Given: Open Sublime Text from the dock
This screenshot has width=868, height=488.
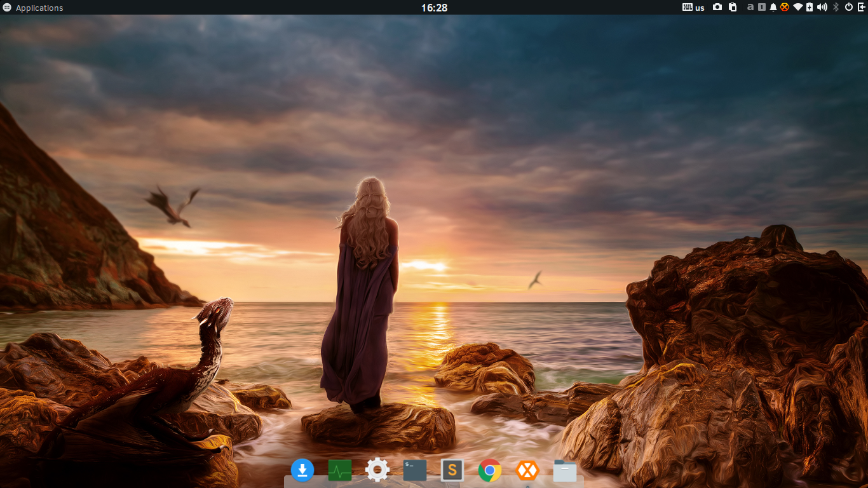Looking at the screenshot, I should click(x=452, y=470).
